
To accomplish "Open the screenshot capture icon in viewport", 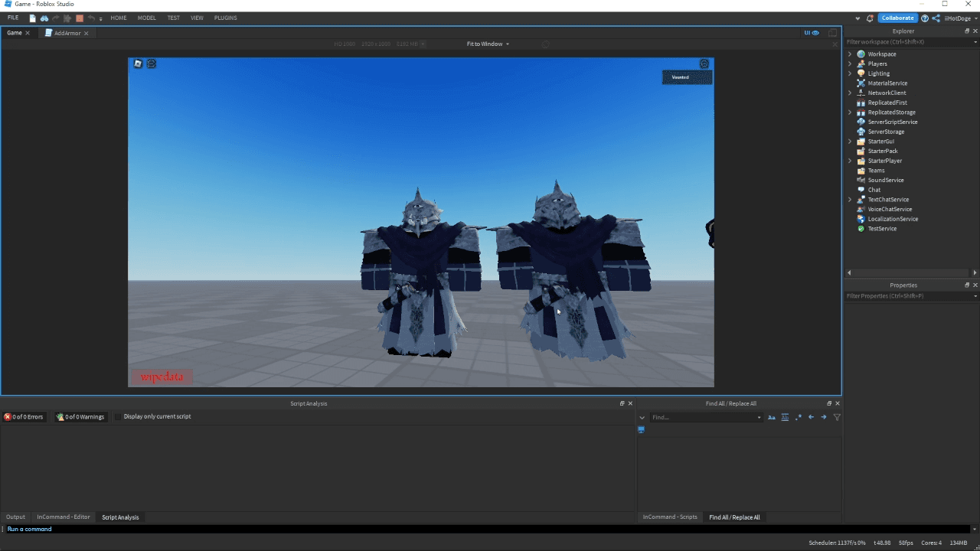I will [x=139, y=64].
